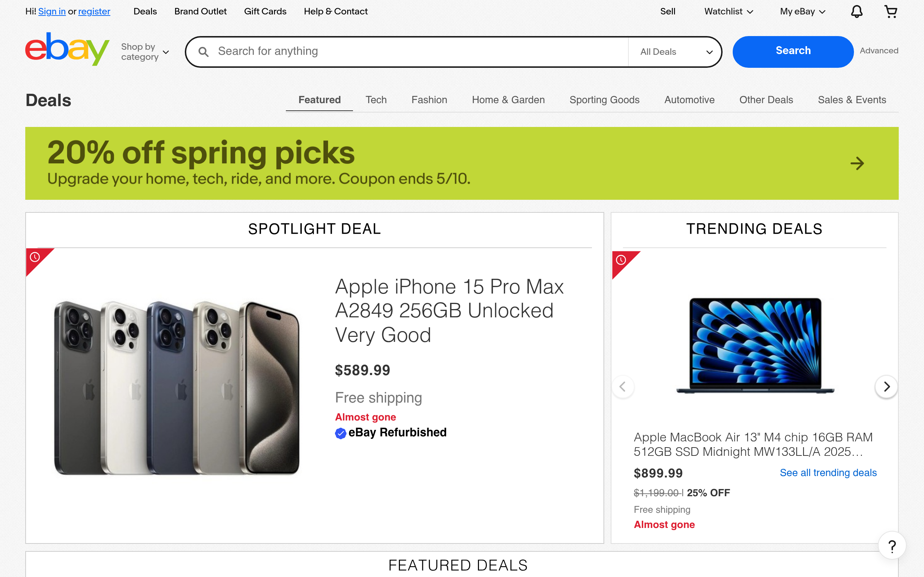Click the Search for anything field
This screenshot has height=577, width=924.
[x=420, y=52]
